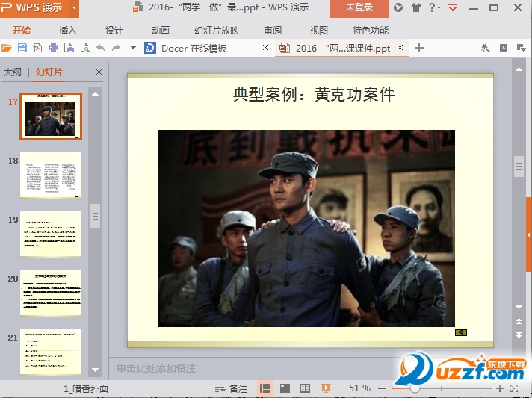The image size is (532, 398).
Task: Open the WPS 演示 application menu dropdown
Action: tap(74, 7)
